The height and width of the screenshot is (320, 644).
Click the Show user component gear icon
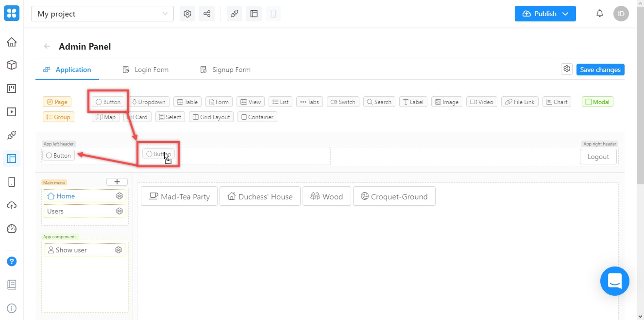[x=118, y=250]
